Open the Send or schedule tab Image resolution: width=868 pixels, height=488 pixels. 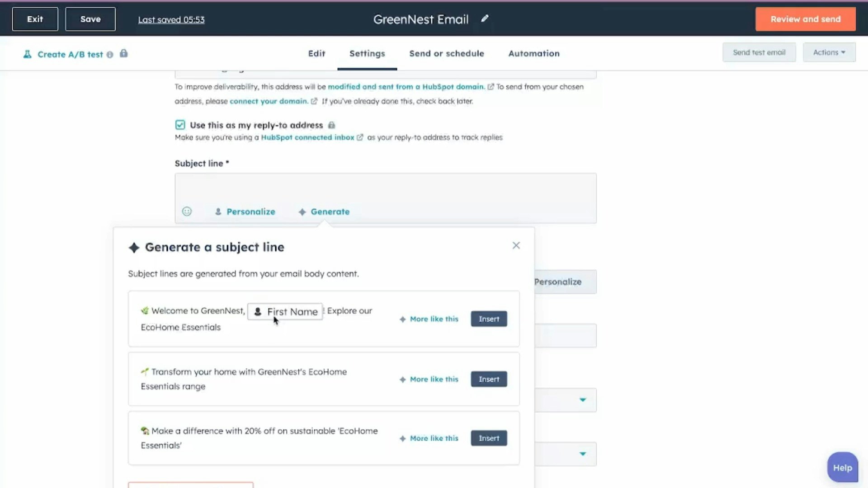(446, 53)
